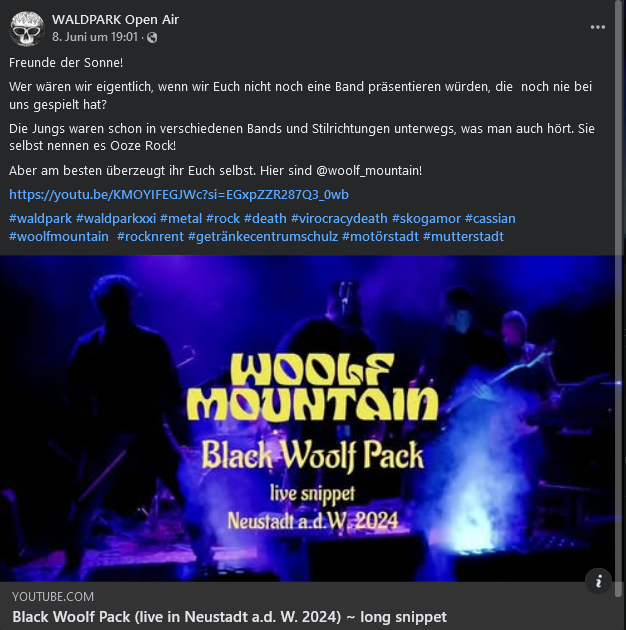
Task: Click the #waldpark hashtag
Action: coord(40,219)
